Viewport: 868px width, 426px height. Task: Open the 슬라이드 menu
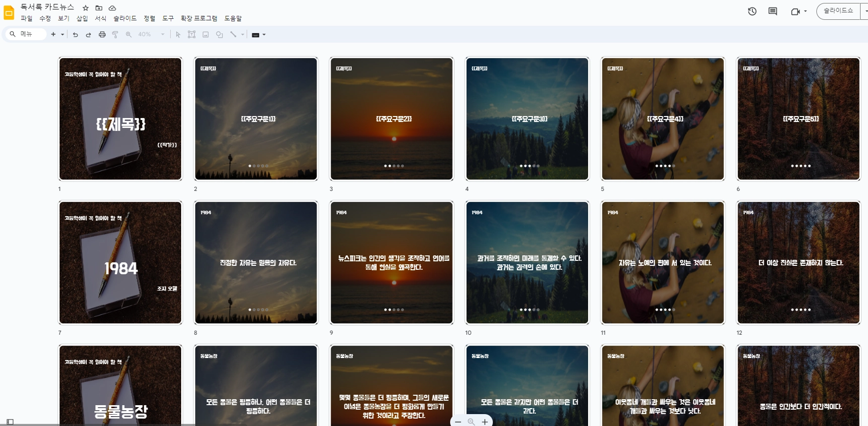125,18
